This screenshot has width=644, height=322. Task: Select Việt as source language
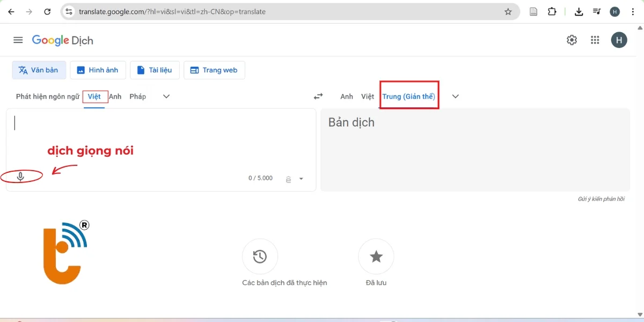[94, 97]
